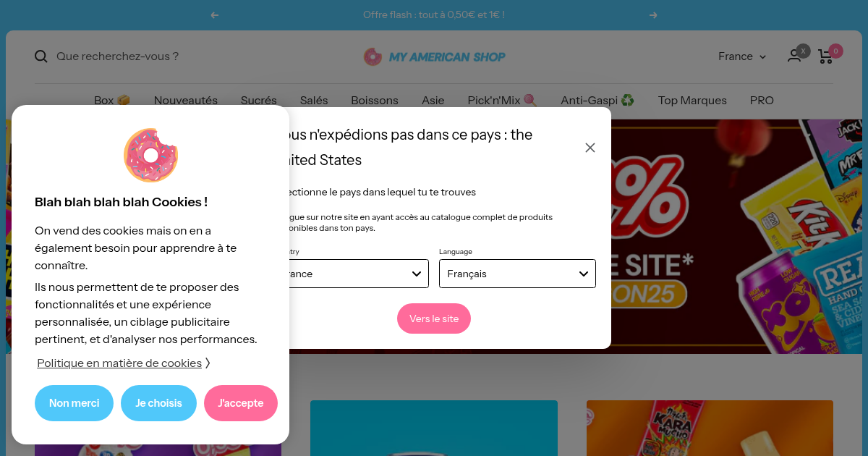
Task: Expand the France country selector in header
Action: pos(742,56)
